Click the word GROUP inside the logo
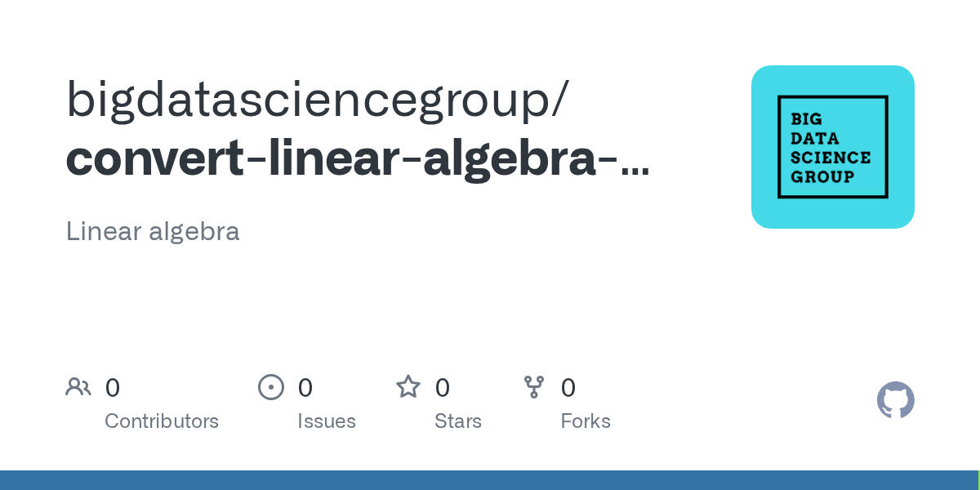 [822, 176]
